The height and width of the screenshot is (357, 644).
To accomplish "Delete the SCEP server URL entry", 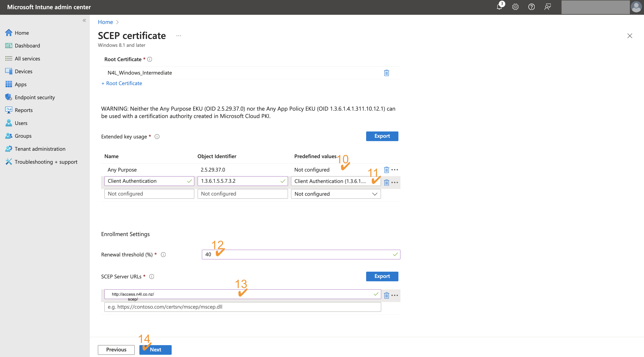I will tap(387, 295).
